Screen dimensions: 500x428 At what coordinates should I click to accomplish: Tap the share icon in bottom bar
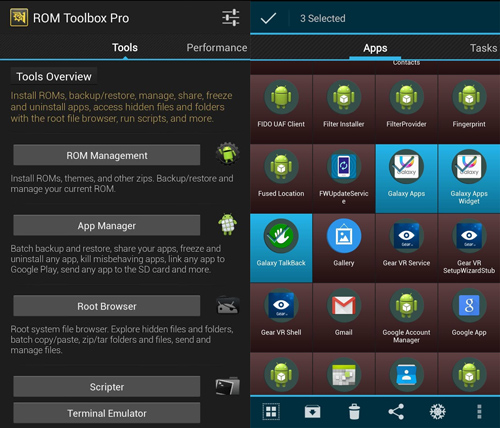[396, 412]
